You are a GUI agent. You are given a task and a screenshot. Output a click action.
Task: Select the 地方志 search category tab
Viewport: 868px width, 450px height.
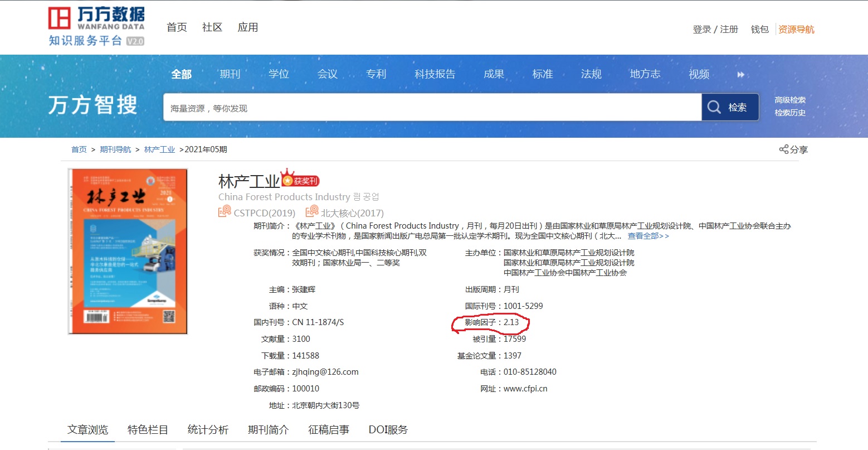[645, 74]
